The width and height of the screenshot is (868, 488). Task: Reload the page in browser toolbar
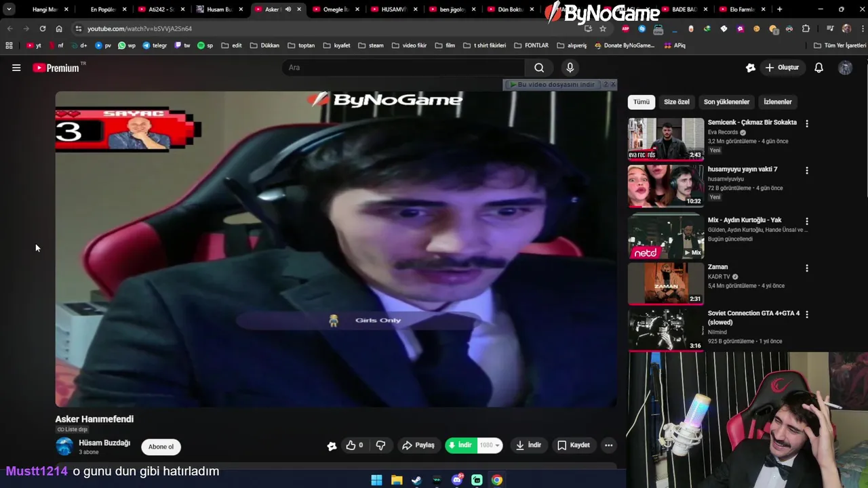coord(43,28)
